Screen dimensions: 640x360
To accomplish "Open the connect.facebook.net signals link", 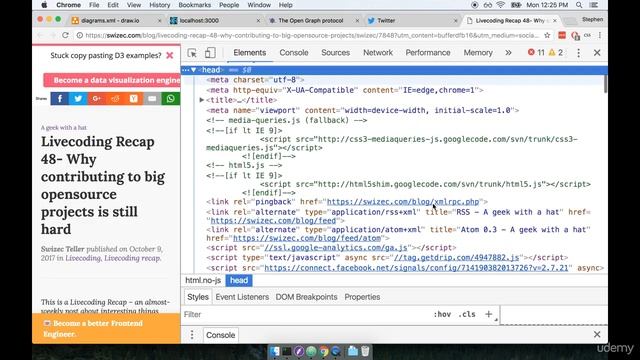I will click(416, 268).
